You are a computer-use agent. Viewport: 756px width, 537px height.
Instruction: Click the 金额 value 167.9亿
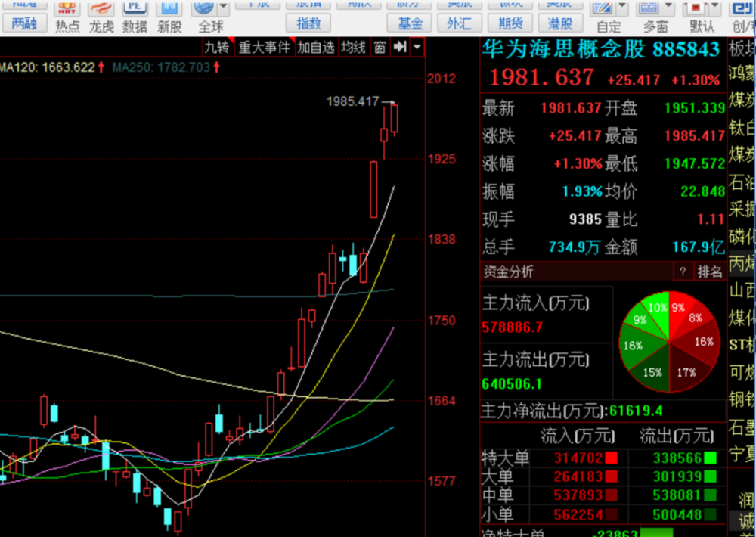[x=699, y=247]
